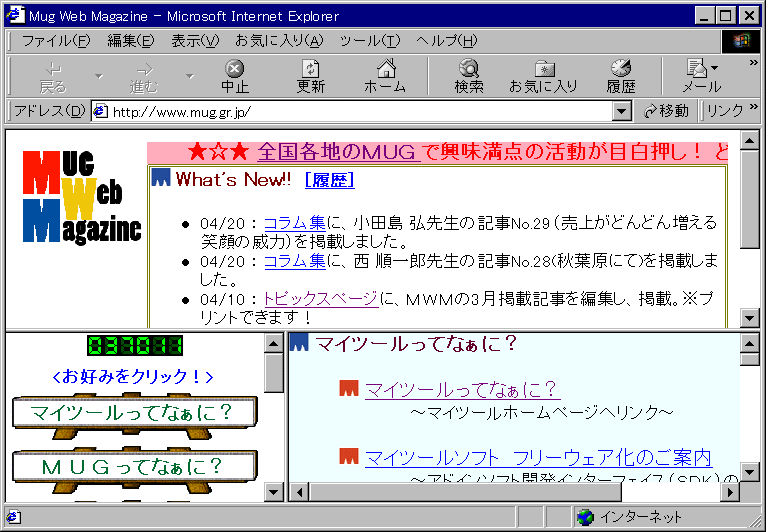Open the ヘルプ(H) menu
Image resolution: width=766 pixels, height=532 pixels.
[x=447, y=41]
